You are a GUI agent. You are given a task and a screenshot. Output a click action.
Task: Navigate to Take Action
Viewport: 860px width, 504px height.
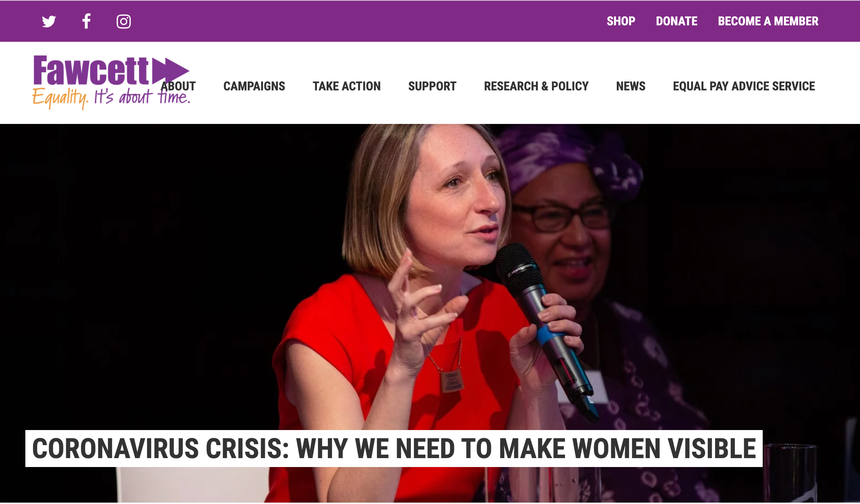pos(346,86)
